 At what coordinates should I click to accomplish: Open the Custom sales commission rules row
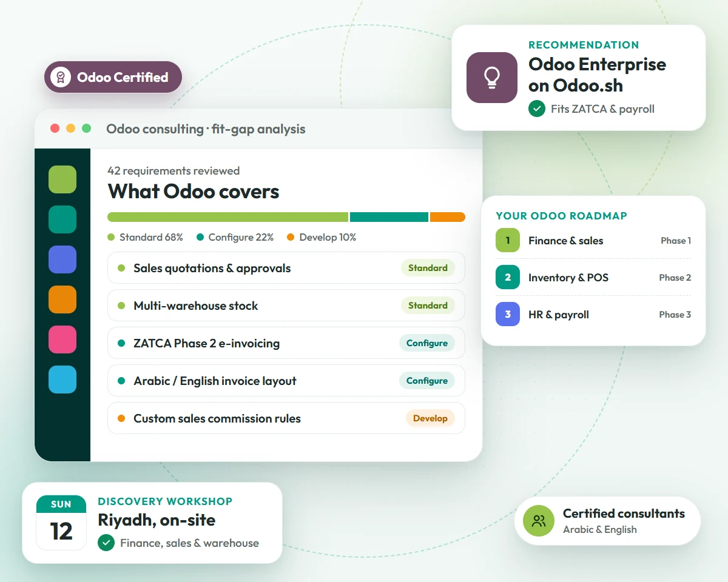pyautogui.click(x=286, y=418)
